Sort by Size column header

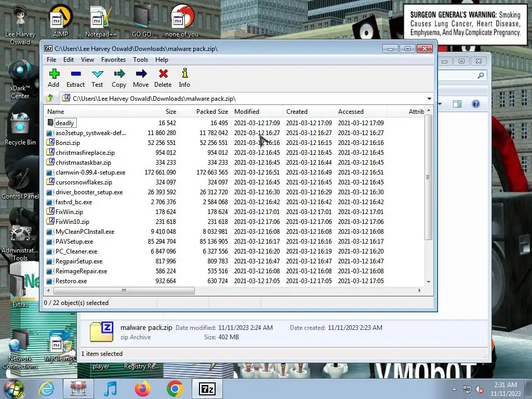click(x=153, y=112)
